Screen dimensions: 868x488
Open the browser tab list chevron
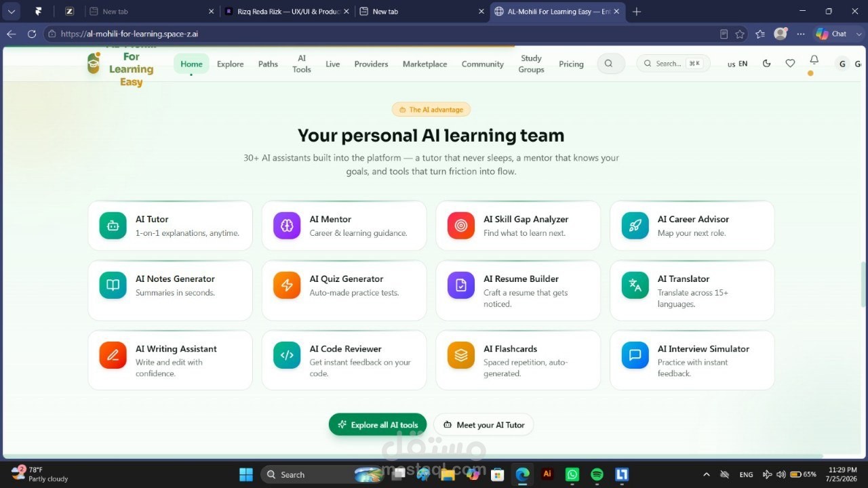point(12,11)
